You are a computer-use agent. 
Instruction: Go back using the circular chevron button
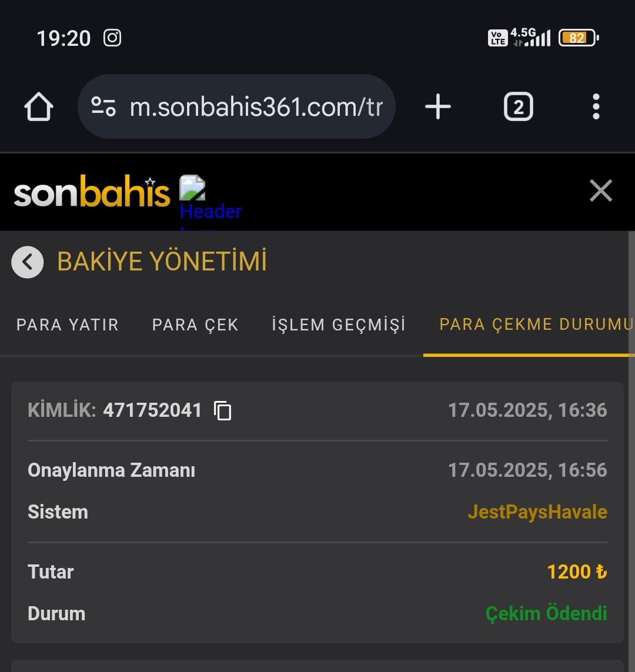(x=28, y=262)
